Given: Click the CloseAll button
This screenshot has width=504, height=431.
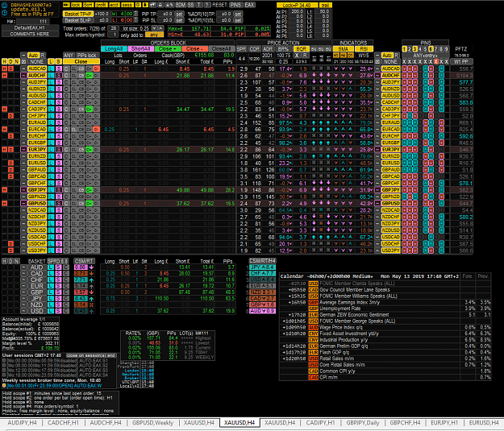Looking at the screenshot, I should 222,49.
